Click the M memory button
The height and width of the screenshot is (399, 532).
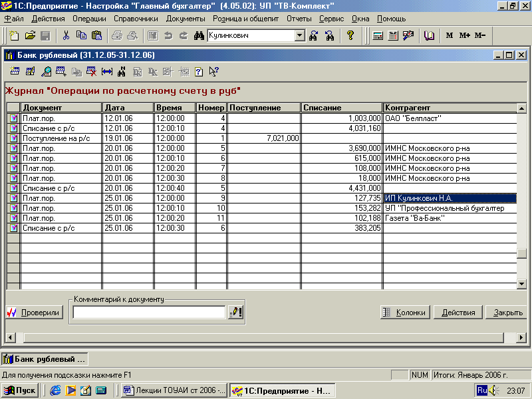450,35
